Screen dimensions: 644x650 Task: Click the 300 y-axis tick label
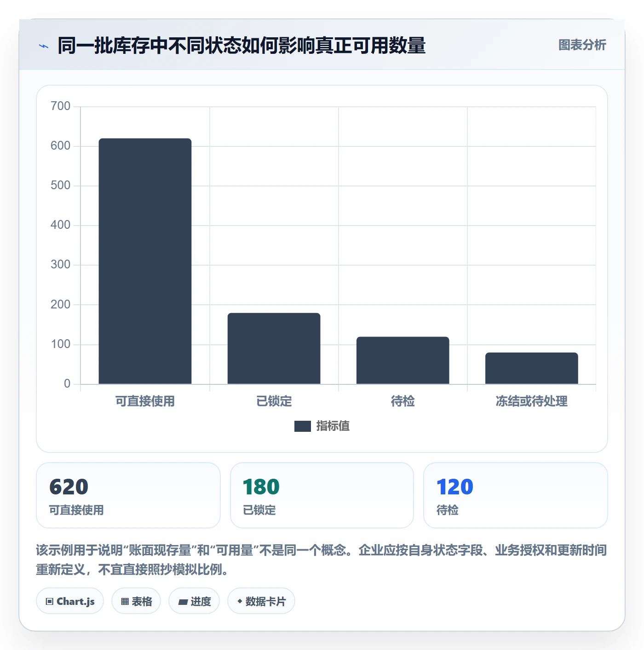click(61, 265)
